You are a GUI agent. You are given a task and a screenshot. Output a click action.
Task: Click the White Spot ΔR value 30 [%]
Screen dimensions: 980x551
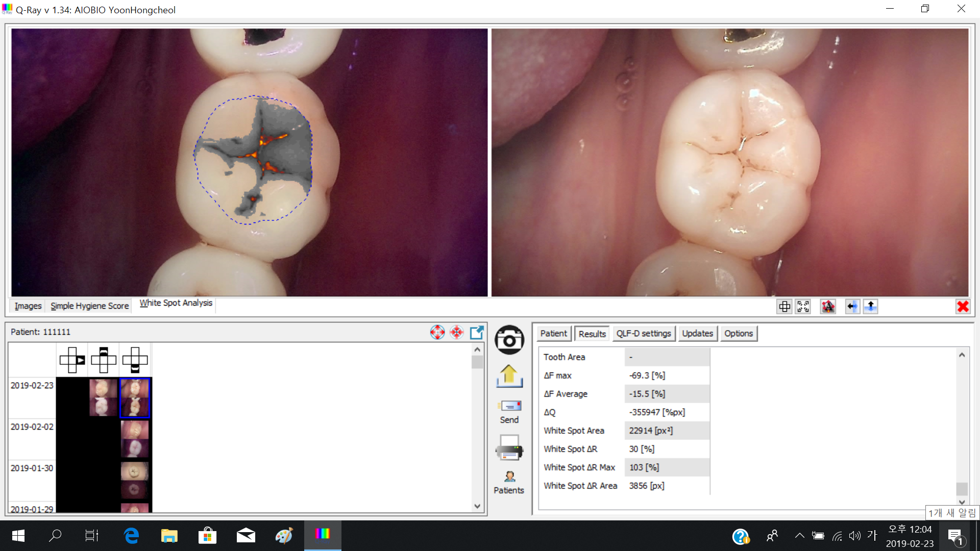(x=642, y=449)
